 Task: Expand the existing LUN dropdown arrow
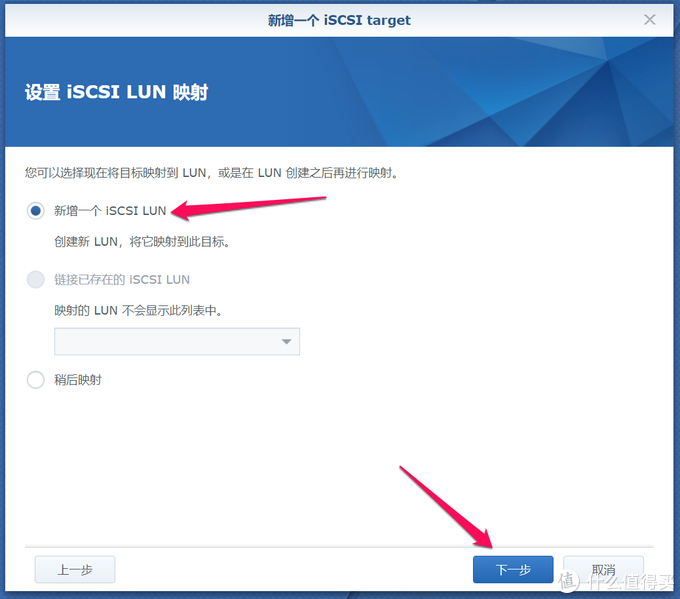(x=286, y=341)
